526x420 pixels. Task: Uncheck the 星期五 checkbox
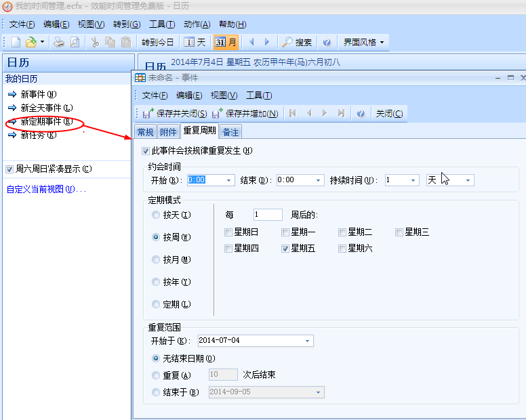click(285, 249)
